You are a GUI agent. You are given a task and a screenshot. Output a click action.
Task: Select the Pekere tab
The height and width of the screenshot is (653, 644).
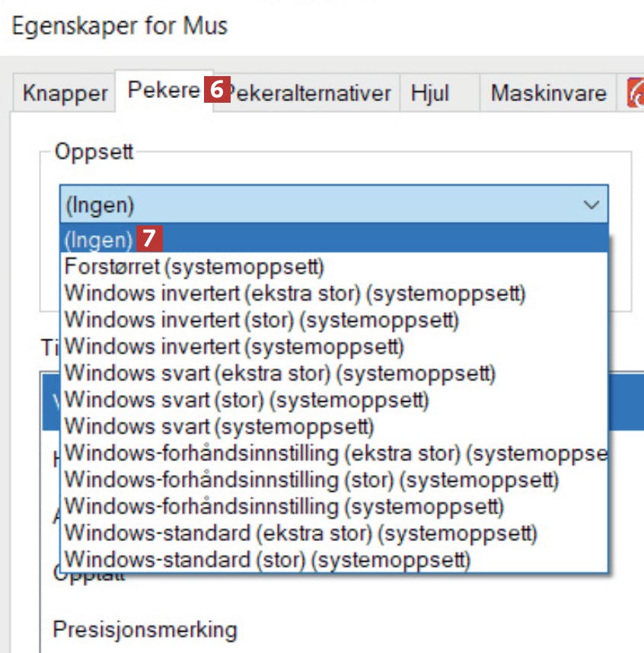pos(164,91)
